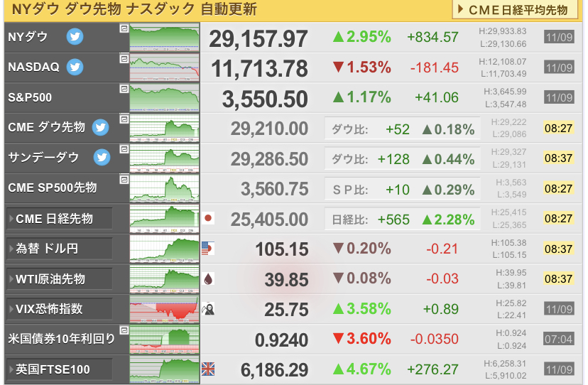Expand the VIX恐怖指数 button

59,309
